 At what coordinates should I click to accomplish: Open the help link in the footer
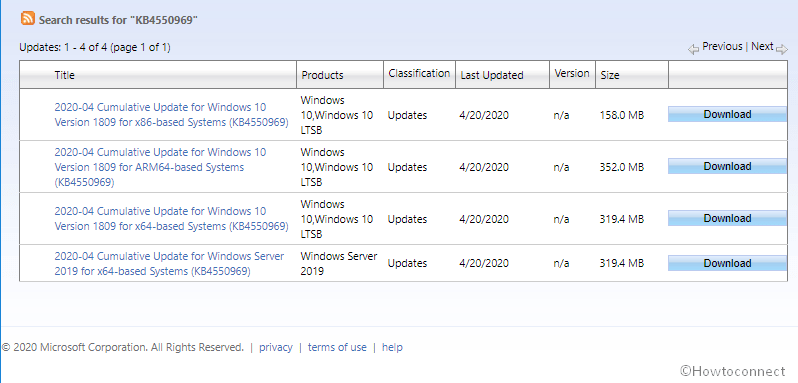(x=392, y=347)
